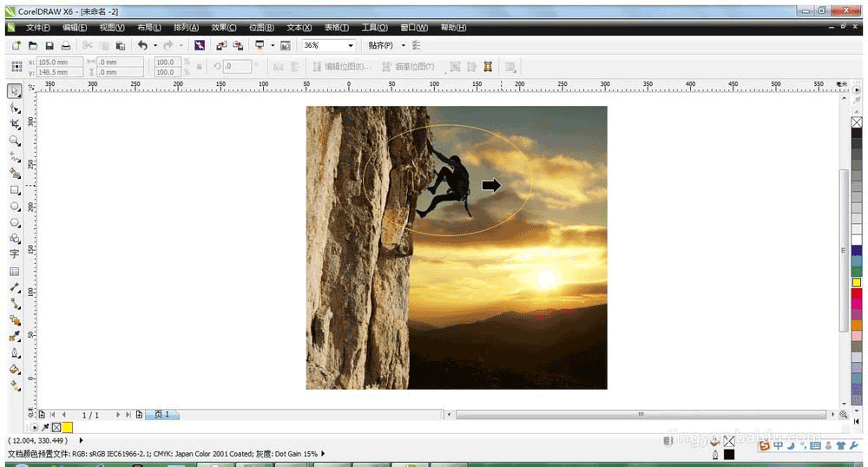This screenshot has width=868, height=467.
Task: Click the 描摹位图(T) button
Action: (409, 67)
